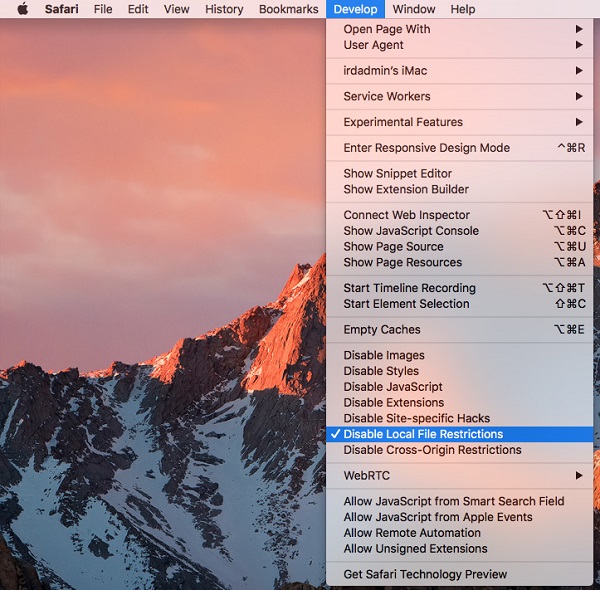Select Show Snippet Editor
Screen dimensions: 600x590
coord(460,173)
